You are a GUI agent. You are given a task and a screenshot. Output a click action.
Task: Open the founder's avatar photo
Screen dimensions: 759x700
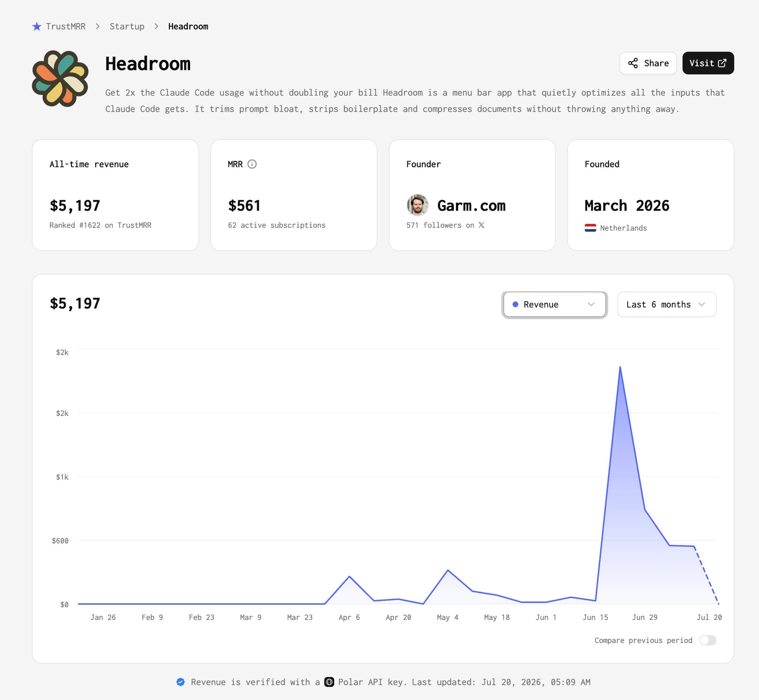[x=418, y=205]
